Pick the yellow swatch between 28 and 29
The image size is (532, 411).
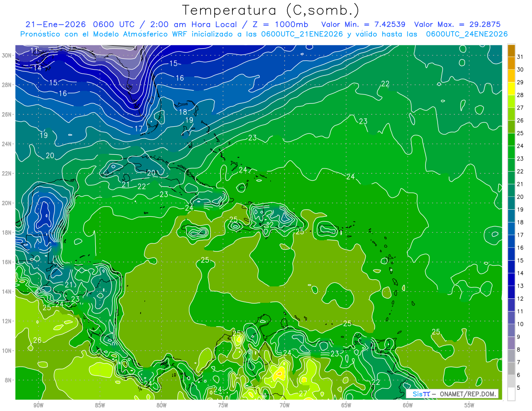pyautogui.click(x=511, y=88)
